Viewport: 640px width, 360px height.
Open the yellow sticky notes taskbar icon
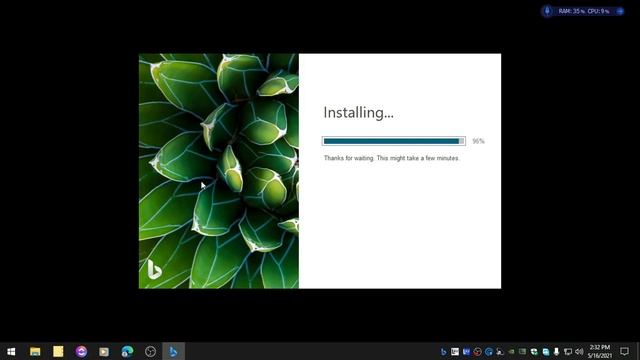[x=58, y=351]
